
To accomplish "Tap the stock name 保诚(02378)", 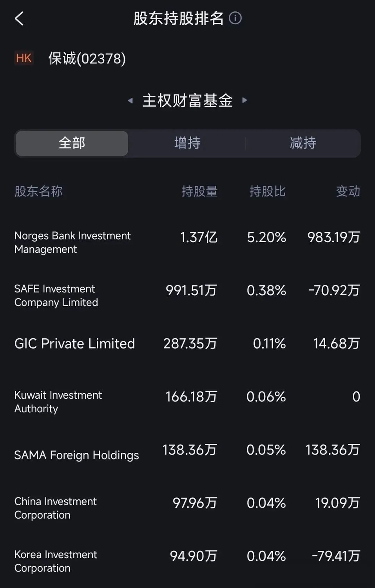I will pyautogui.click(x=87, y=58).
